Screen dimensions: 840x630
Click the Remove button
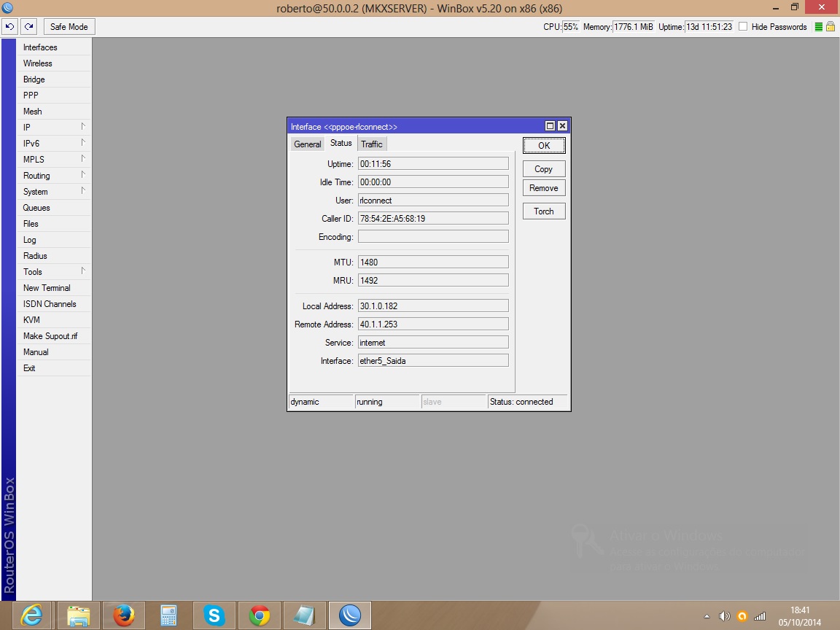544,188
